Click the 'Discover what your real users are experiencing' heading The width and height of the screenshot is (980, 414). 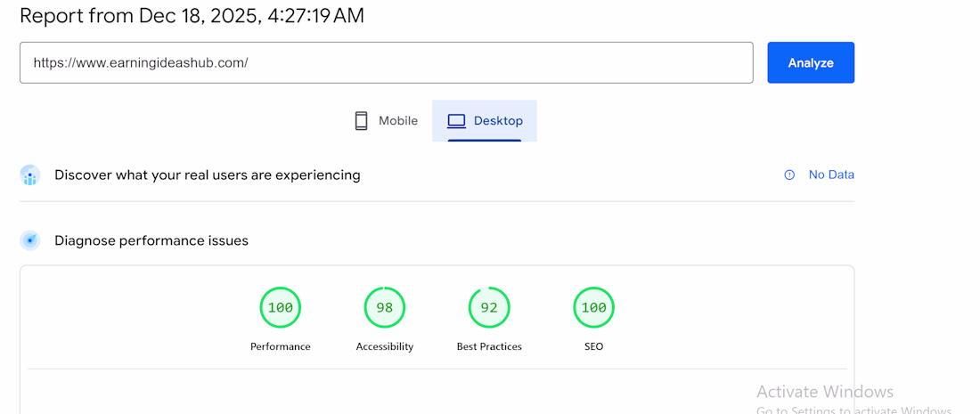click(208, 175)
